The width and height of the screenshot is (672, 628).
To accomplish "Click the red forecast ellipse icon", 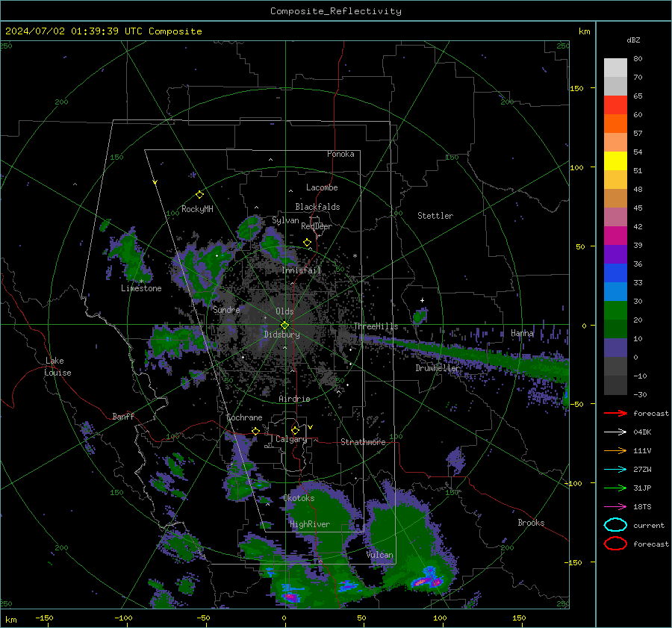I will tap(615, 544).
